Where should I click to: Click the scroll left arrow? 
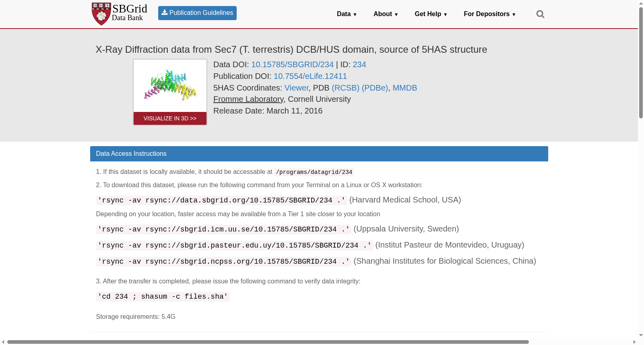click(3, 342)
